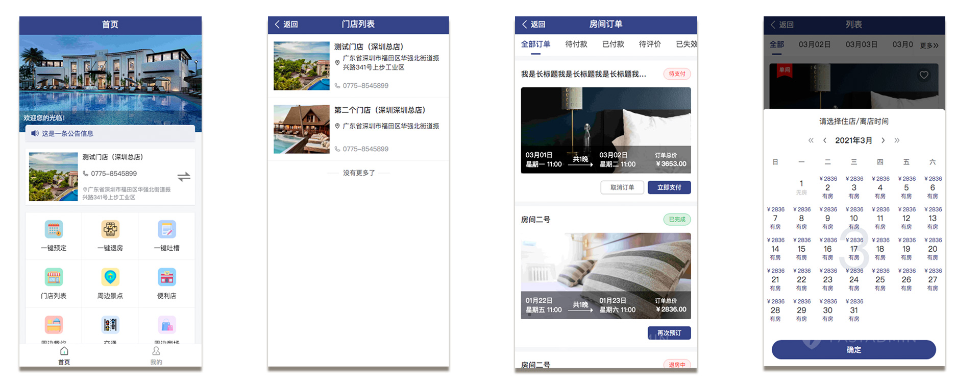Select March 15 in the calendar
Viewport: 980px width, 383px height.
(801, 249)
